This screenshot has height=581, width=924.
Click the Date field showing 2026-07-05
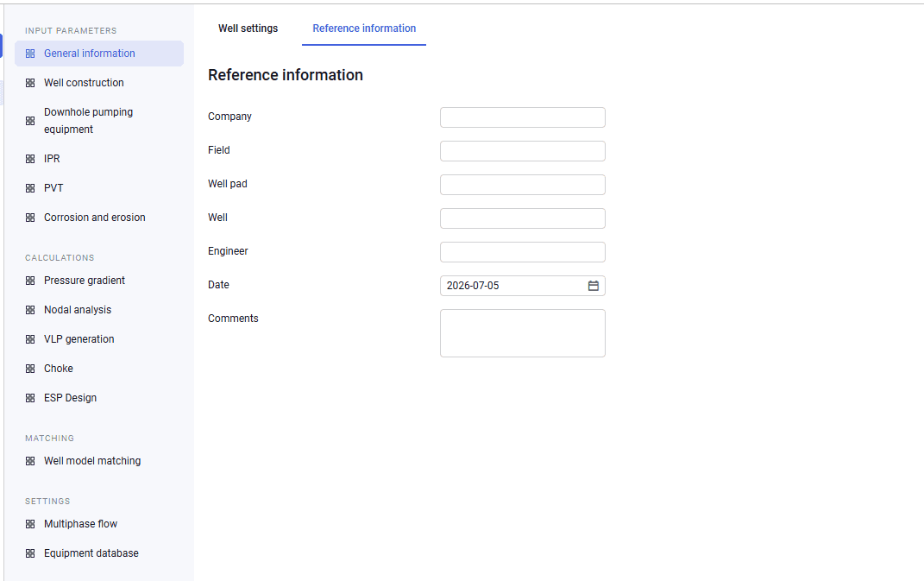(x=523, y=286)
